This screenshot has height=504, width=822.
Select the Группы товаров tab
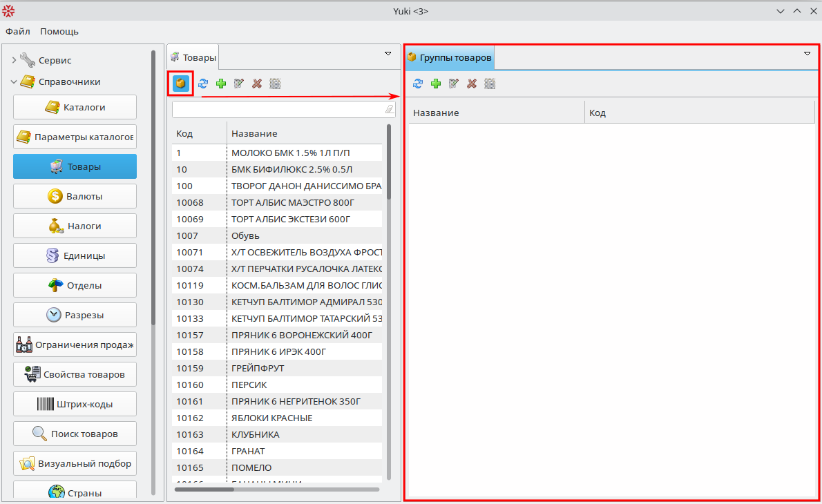click(450, 58)
